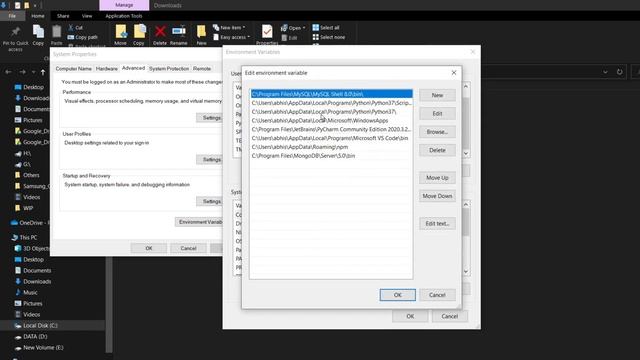Click the refresh icon in address bar
This screenshot has height=360, width=640.
click(620, 72)
